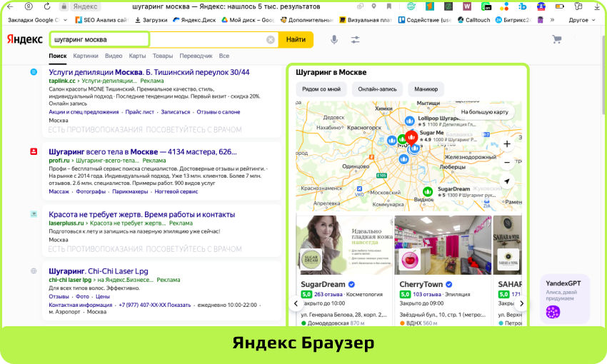This screenshot has width=607, height=364.
Task: Open SugarDream 263 отзыва reviews link
Action: 328,294
